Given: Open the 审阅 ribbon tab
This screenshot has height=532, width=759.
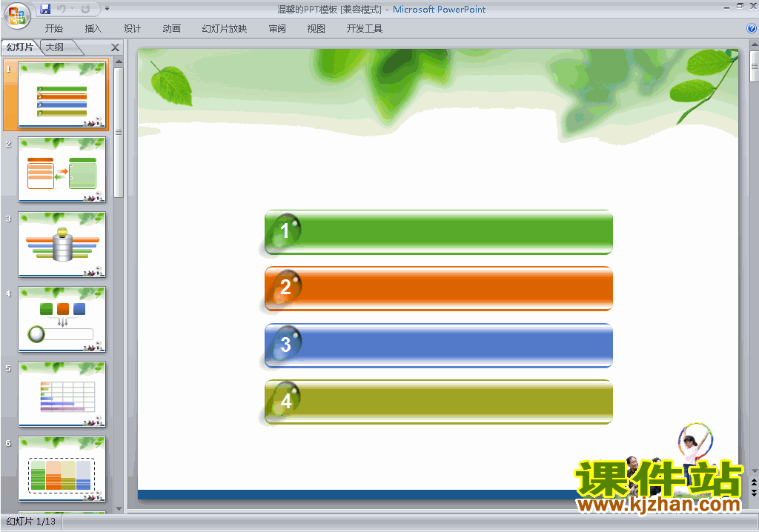Looking at the screenshot, I should coord(277,29).
